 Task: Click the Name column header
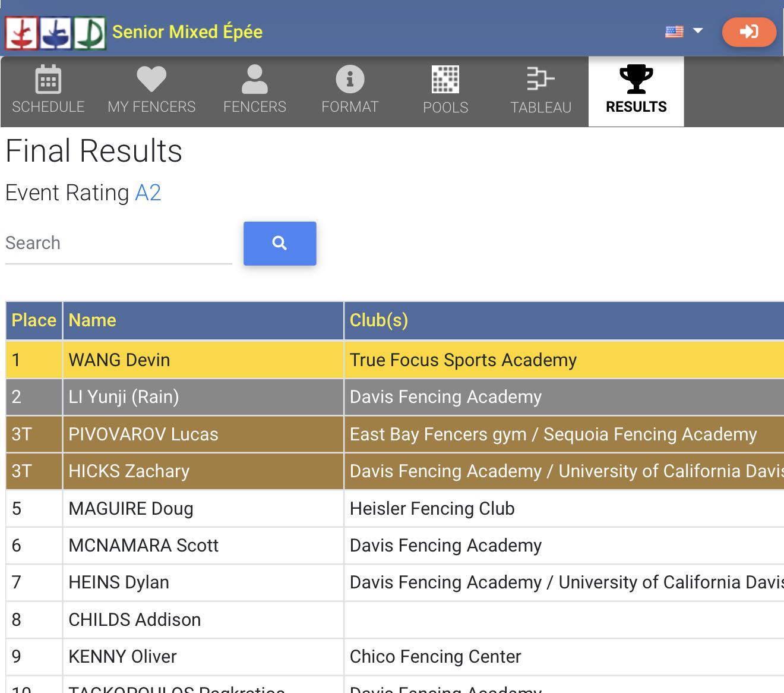pos(203,320)
